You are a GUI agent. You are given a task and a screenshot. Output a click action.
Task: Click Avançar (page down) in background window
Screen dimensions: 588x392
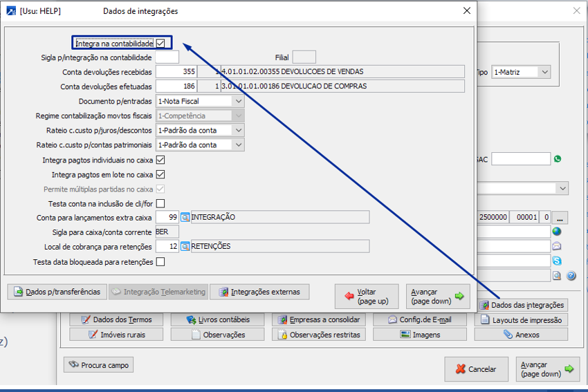pyautogui.click(x=548, y=369)
